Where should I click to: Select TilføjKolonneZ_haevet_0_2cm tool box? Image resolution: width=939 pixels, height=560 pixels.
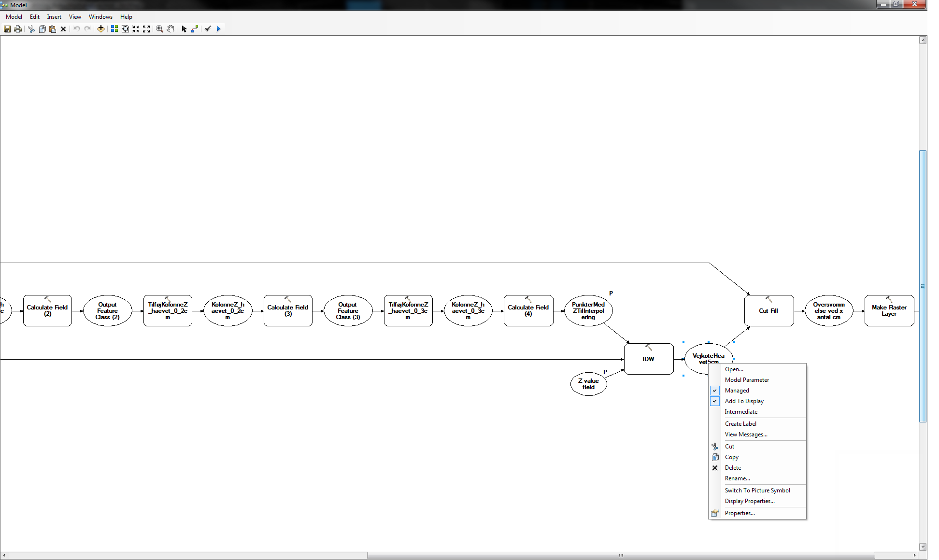pyautogui.click(x=168, y=311)
